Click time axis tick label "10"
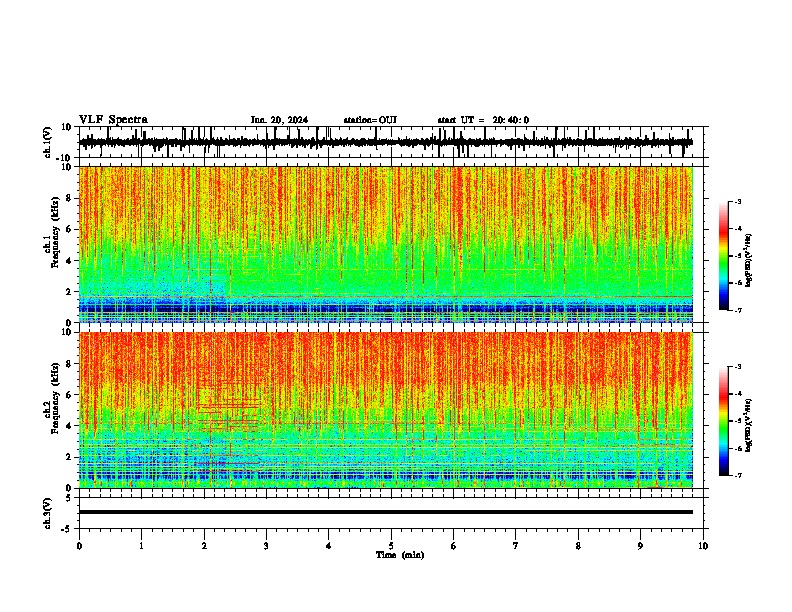The image size is (792, 612). 703,546
